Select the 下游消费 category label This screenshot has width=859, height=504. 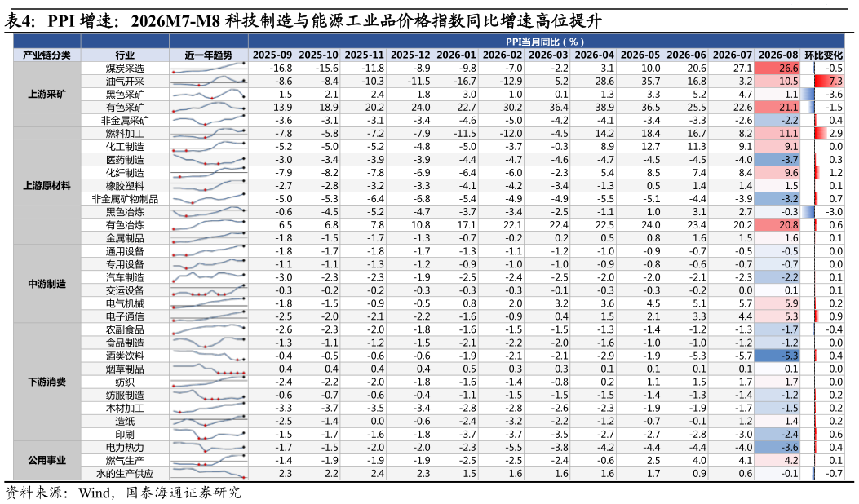click(x=46, y=382)
